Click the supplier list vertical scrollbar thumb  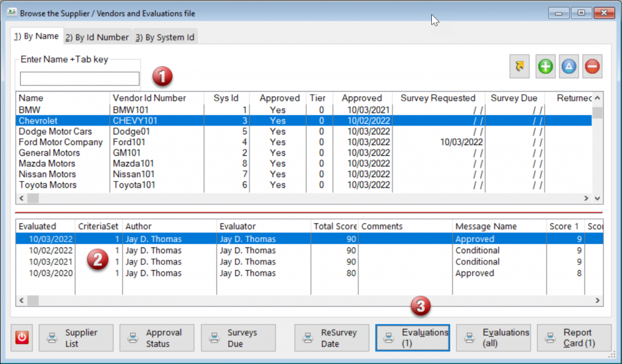pyautogui.click(x=598, y=112)
